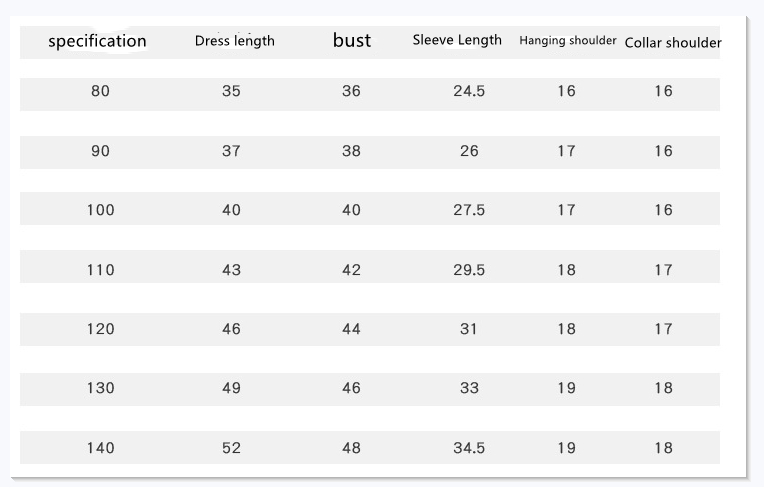Select the 'Sleeve Length' header cell

point(457,40)
